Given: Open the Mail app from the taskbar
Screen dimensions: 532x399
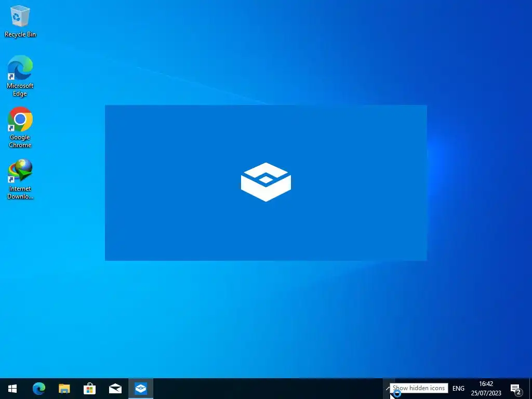Looking at the screenshot, I should click(115, 389).
